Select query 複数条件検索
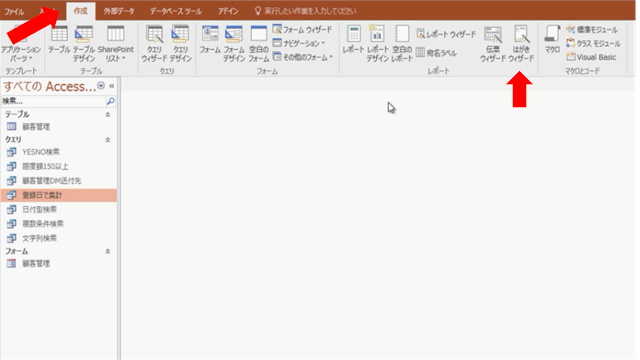Image resolution: width=640 pixels, height=360 pixels. (58, 224)
